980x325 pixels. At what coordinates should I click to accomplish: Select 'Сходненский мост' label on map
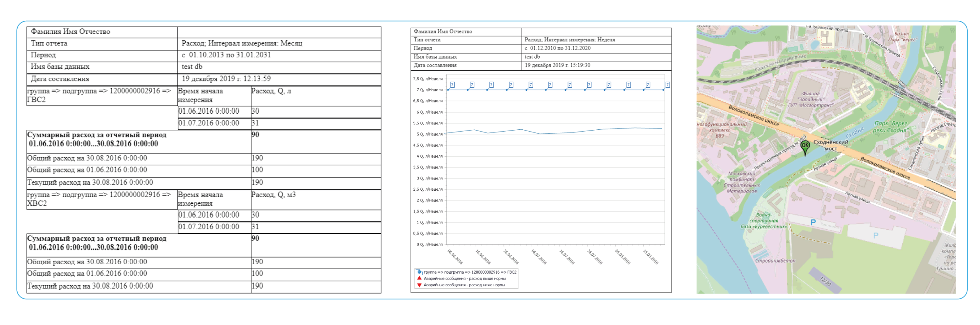coord(830,145)
